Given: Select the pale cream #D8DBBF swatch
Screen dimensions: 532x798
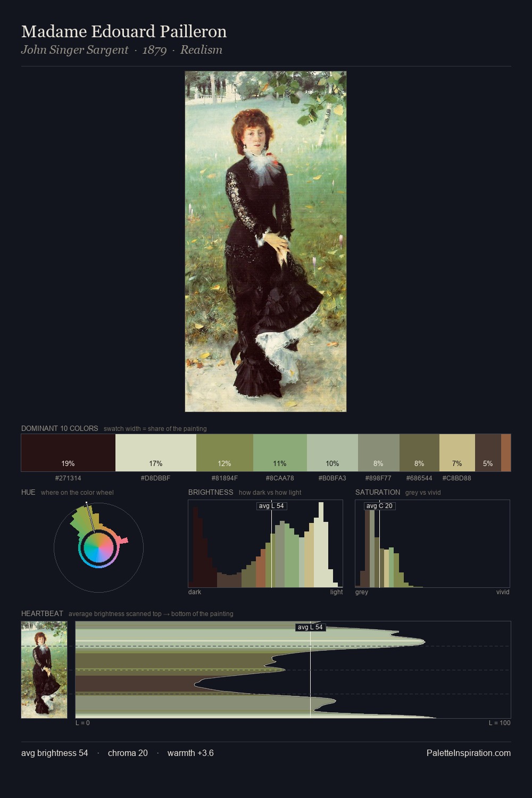Looking at the screenshot, I should [x=156, y=453].
